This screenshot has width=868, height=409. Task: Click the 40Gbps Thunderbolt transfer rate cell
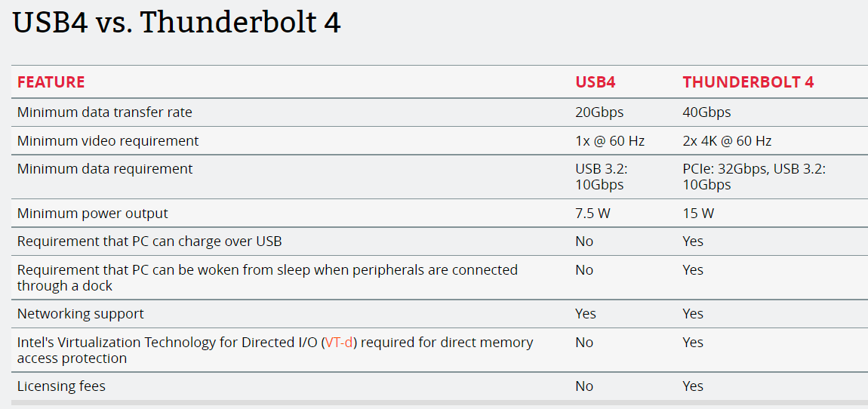point(707,112)
